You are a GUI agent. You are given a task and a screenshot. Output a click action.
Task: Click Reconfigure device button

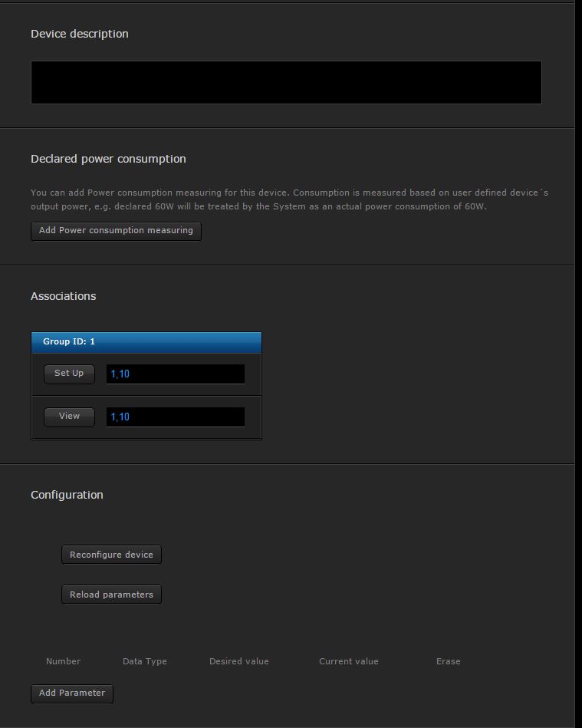pos(111,555)
